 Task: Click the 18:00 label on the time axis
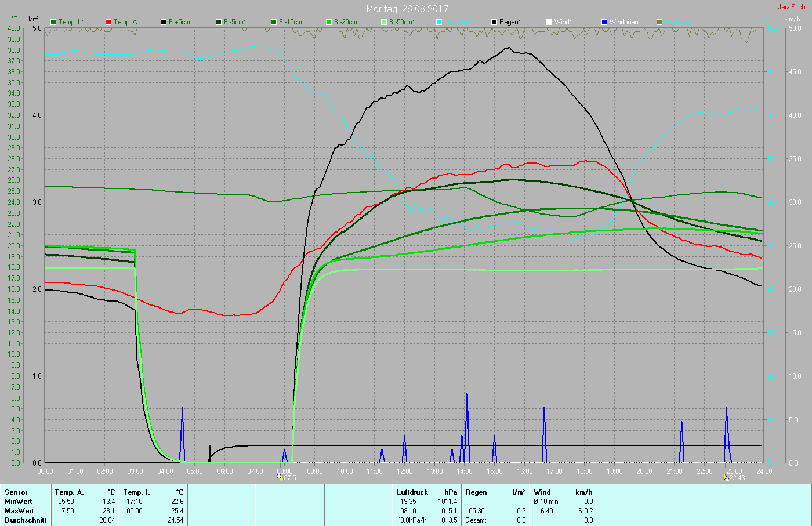tap(585, 471)
